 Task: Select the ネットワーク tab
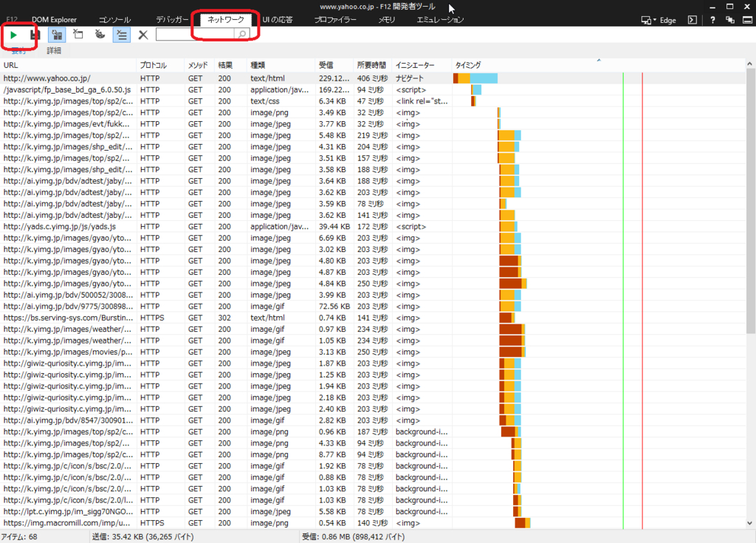(x=226, y=20)
